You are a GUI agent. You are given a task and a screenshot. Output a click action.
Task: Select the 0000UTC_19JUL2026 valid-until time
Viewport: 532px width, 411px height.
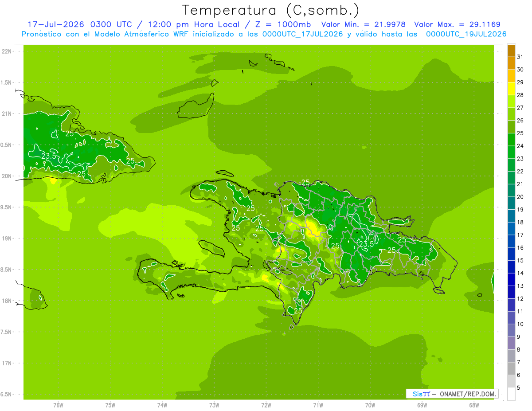[x=466, y=34]
